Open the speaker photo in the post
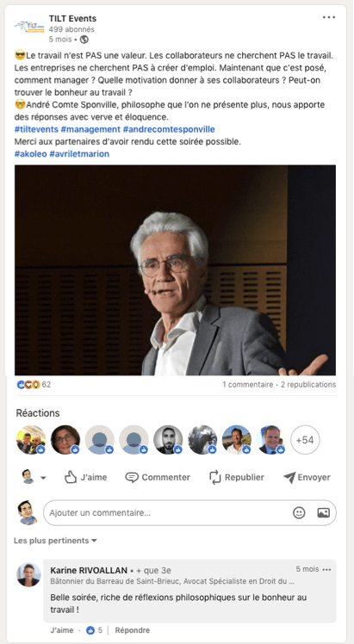The width and height of the screenshot is (354, 644). [x=175, y=270]
